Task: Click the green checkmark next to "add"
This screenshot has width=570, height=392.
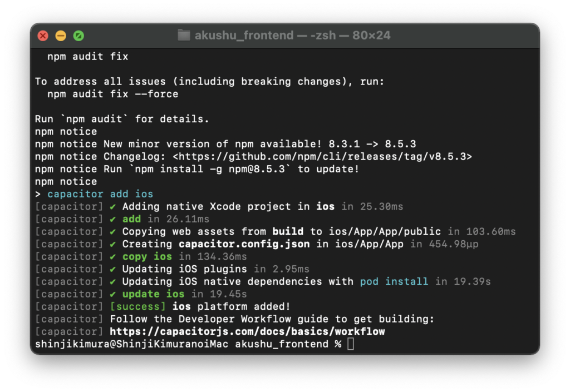Action: (113, 219)
